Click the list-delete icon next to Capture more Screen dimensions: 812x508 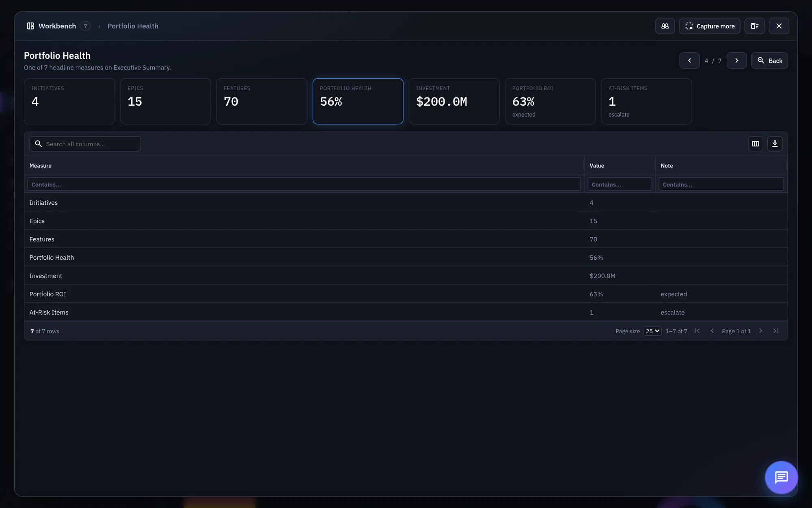coord(754,26)
